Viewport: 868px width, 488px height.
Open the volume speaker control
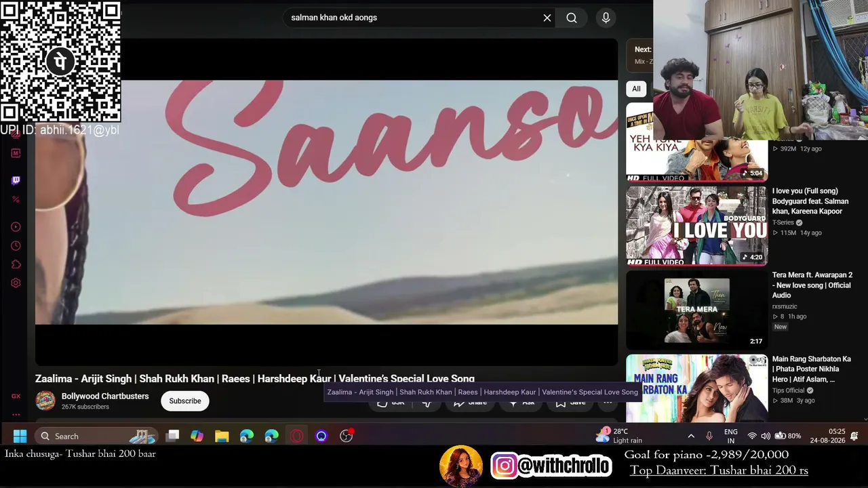point(766,436)
